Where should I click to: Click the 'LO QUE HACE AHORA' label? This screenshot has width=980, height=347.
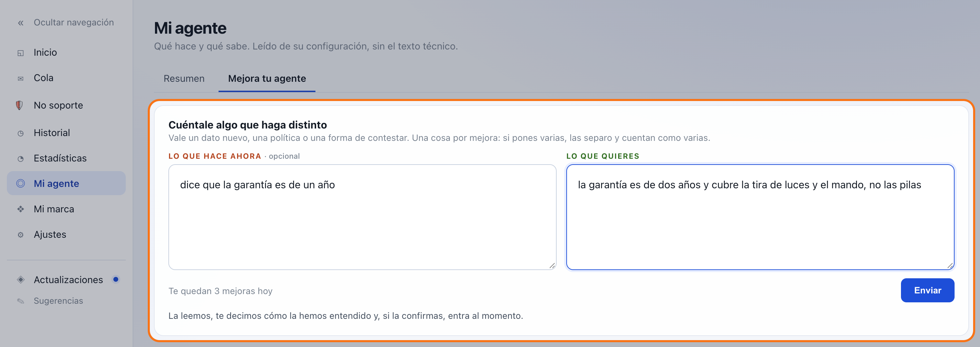point(214,156)
